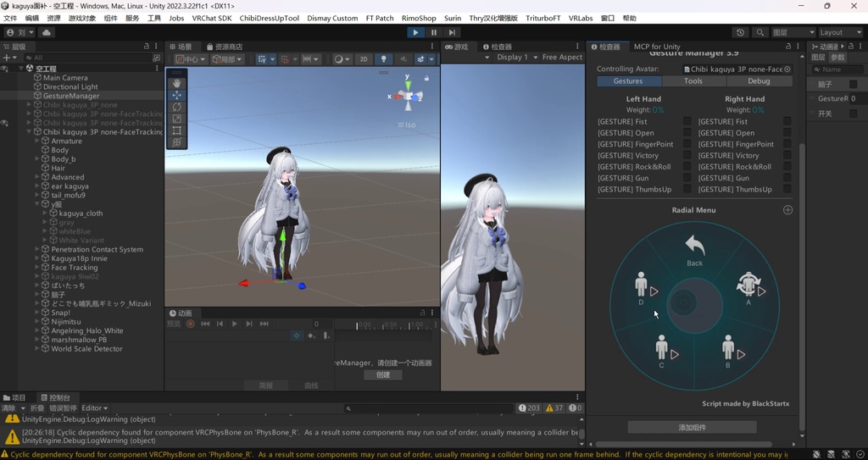
Task: Select the combined Transform tool
Action: (x=176, y=142)
